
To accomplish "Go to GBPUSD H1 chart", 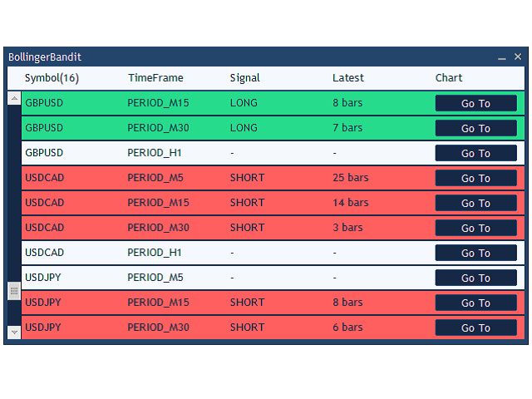I will (x=475, y=153).
